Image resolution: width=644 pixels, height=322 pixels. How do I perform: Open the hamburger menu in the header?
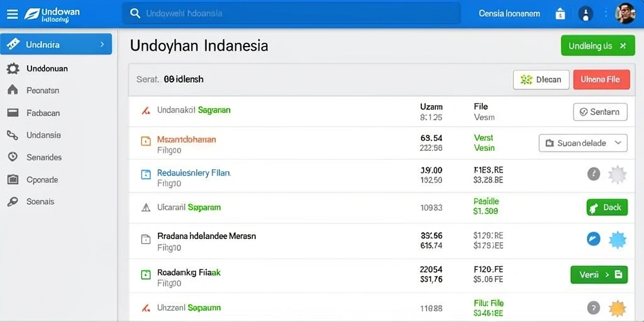pyautogui.click(x=13, y=14)
